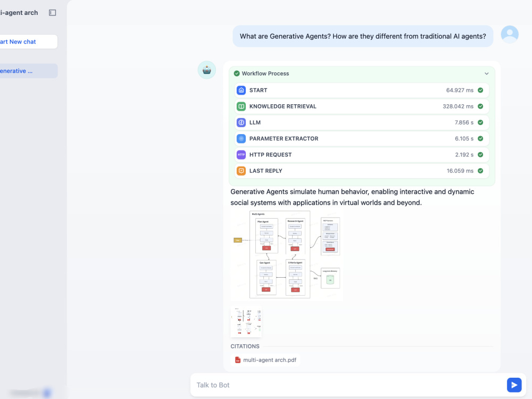532x399 pixels.
Task: Expand the KNOWLEDGE RETRIEVAL step row
Action: pyautogui.click(x=362, y=106)
